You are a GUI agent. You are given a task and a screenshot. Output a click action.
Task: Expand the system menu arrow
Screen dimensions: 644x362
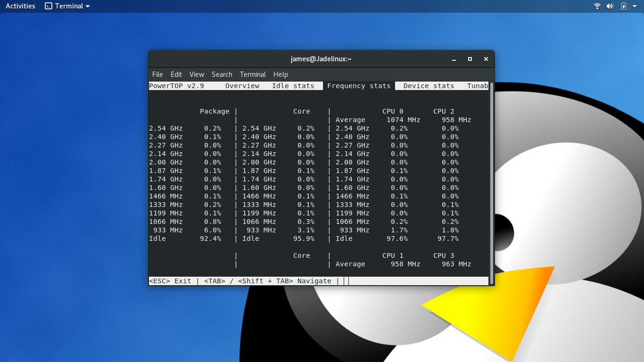[x=635, y=6]
